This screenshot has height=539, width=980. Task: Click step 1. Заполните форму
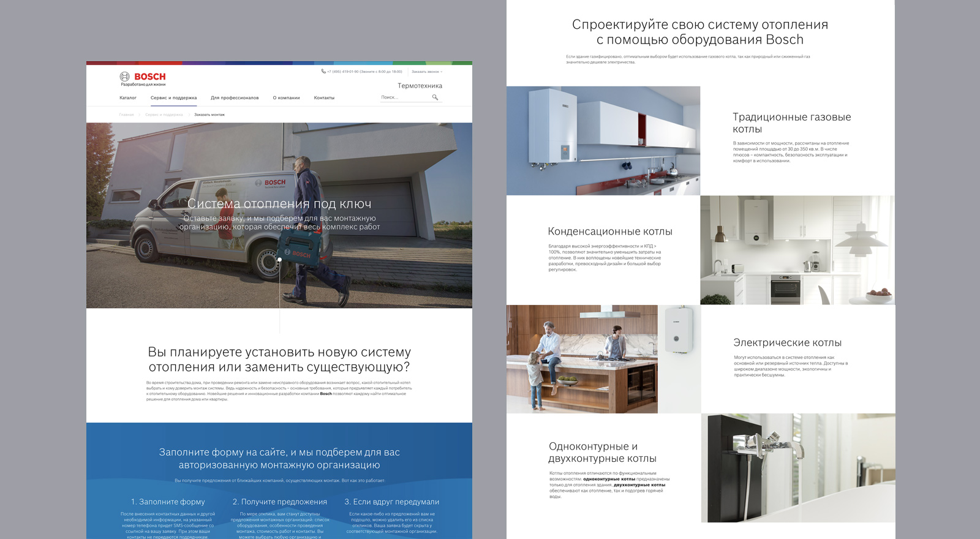168,502
